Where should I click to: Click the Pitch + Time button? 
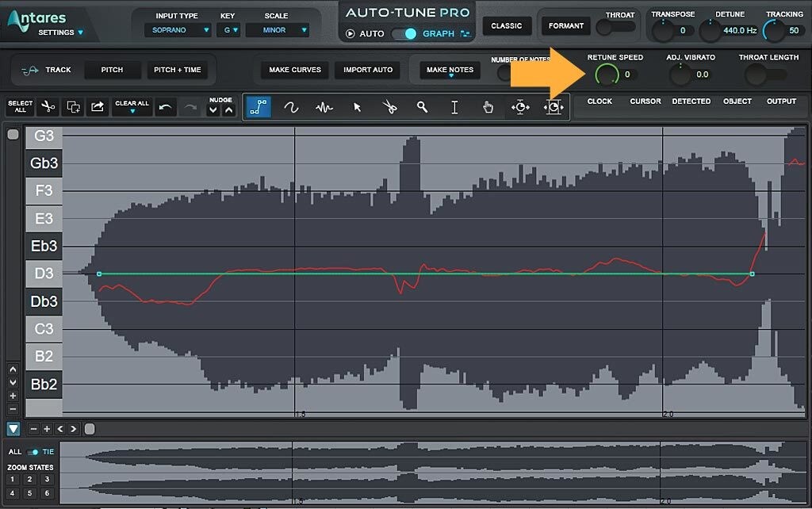(177, 70)
